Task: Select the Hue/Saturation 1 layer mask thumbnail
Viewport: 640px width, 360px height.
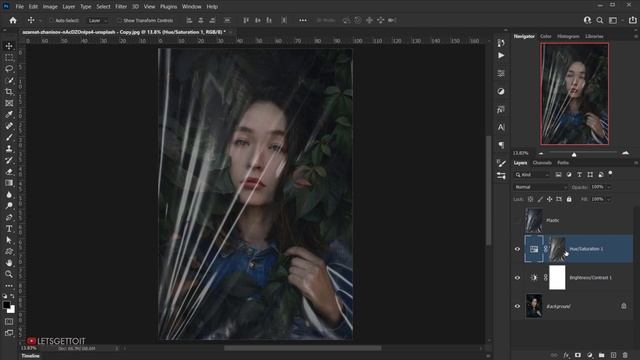Action: point(557,249)
